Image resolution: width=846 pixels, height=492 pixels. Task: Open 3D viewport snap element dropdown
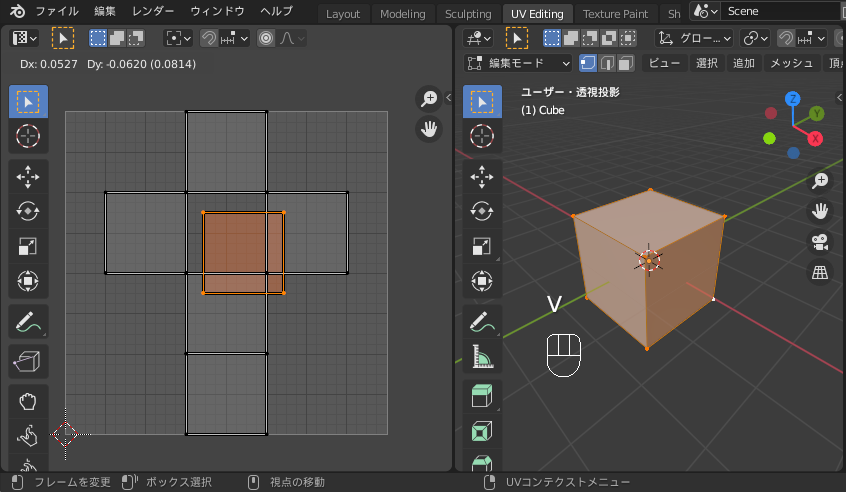[x=811, y=38]
